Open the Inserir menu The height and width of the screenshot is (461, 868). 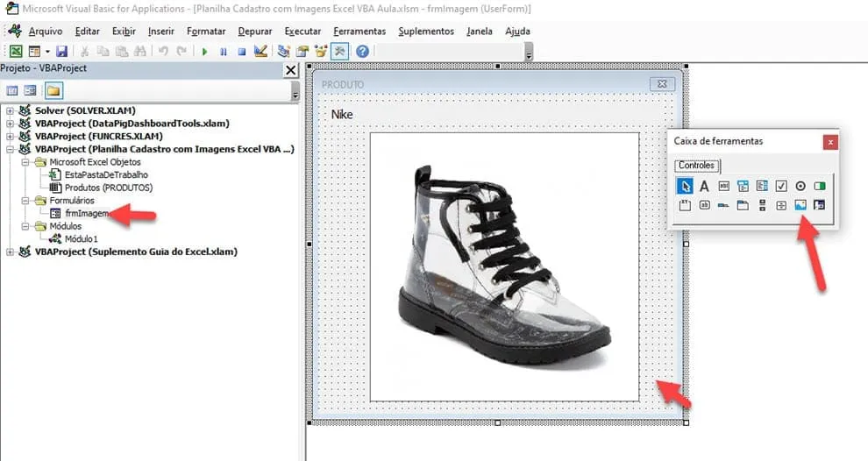(x=161, y=32)
